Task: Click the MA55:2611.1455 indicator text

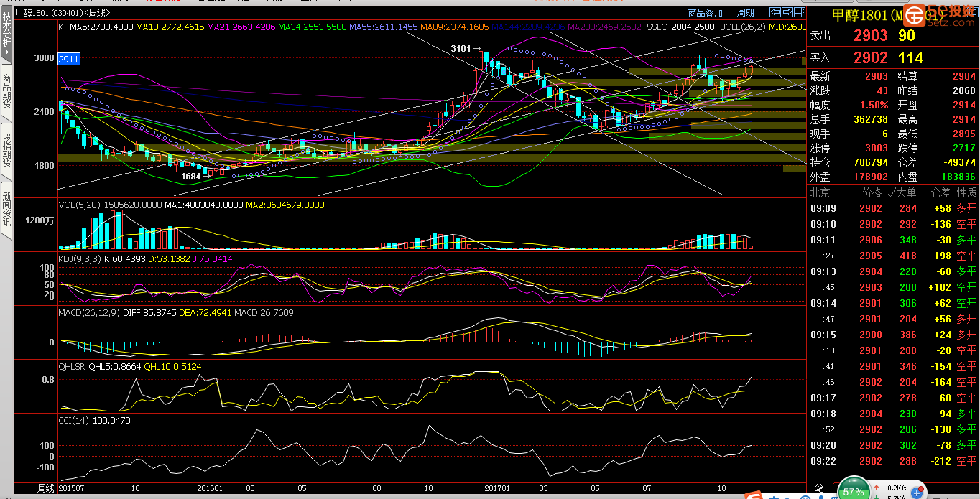Action: click(x=384, y=27)
